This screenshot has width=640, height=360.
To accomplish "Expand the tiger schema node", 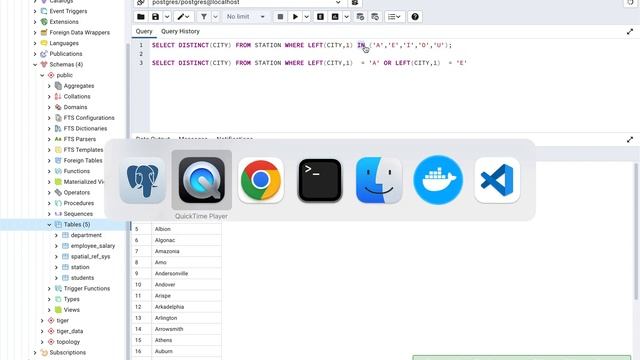I will click(42, 320).
